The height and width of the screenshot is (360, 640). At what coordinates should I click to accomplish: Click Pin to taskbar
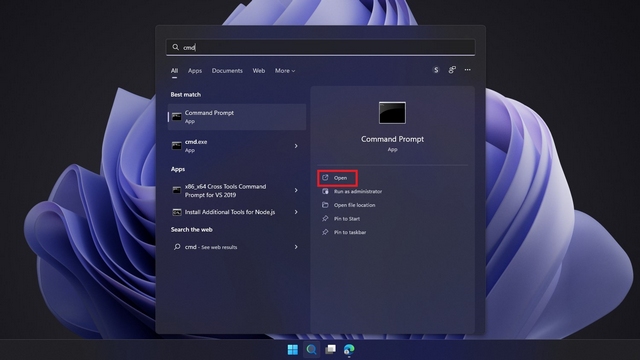[x=350, y=232]
